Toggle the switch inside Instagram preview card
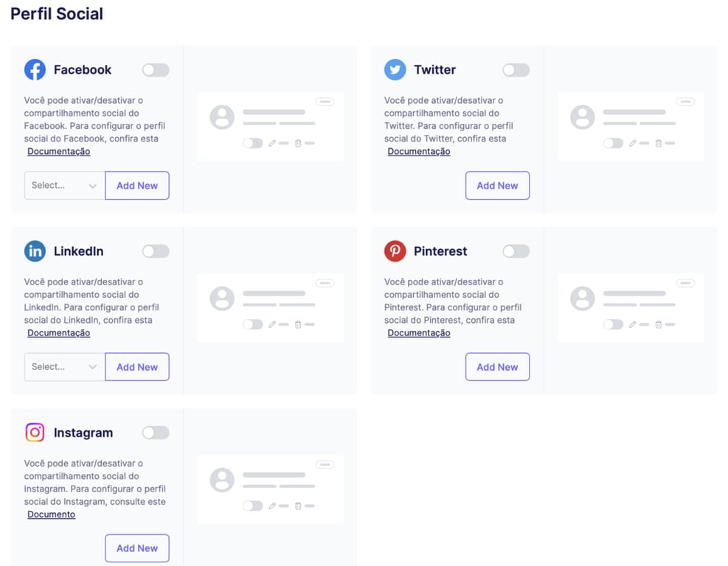728x566 pixels. [253, 506]
